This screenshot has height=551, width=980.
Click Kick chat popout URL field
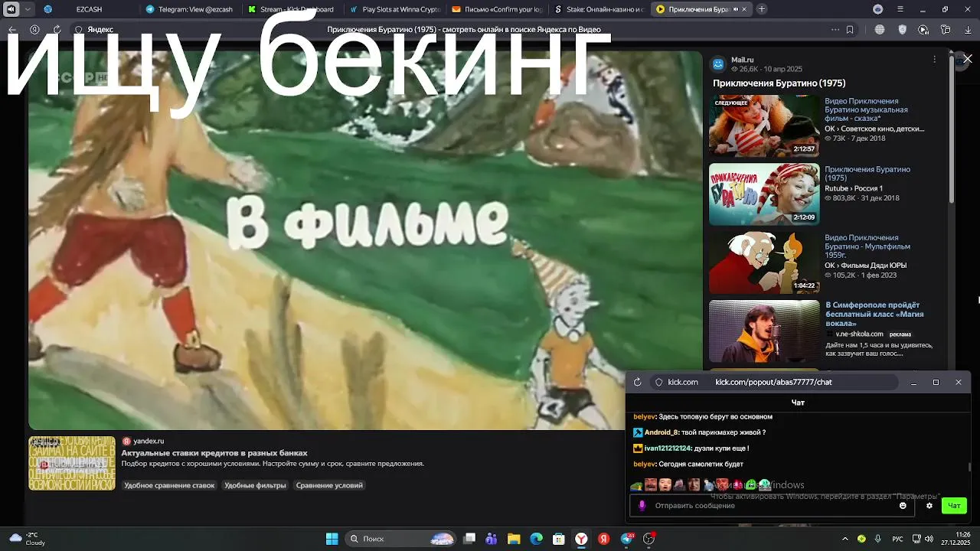tap(773, 382)
